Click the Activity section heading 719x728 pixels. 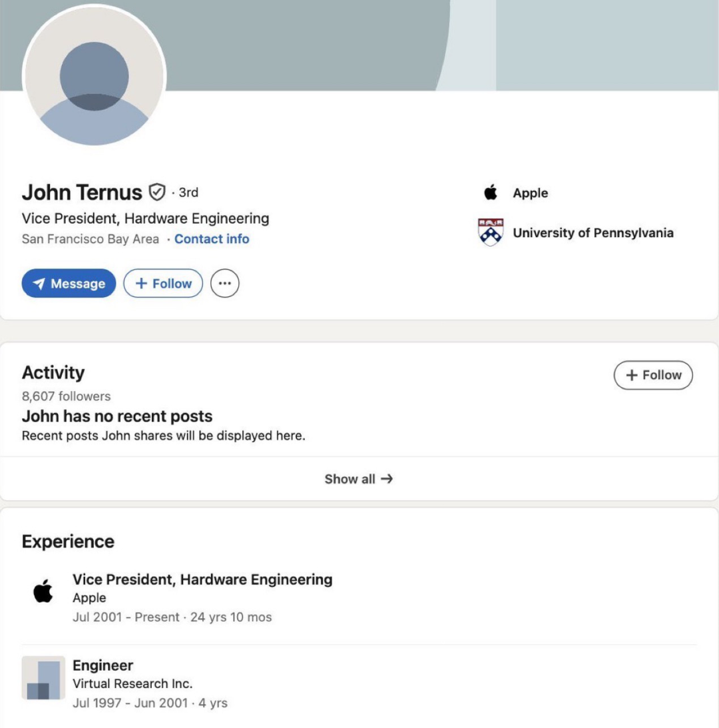pos(53,372)
